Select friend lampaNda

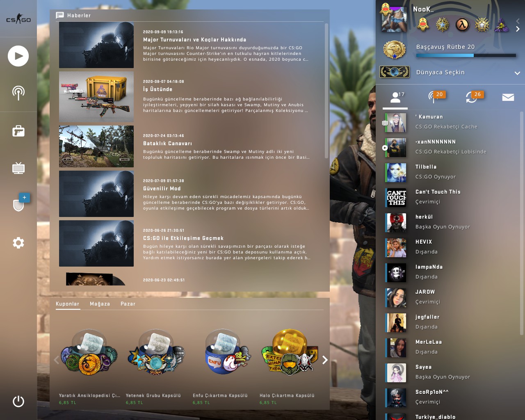click(x=451, y=273)
